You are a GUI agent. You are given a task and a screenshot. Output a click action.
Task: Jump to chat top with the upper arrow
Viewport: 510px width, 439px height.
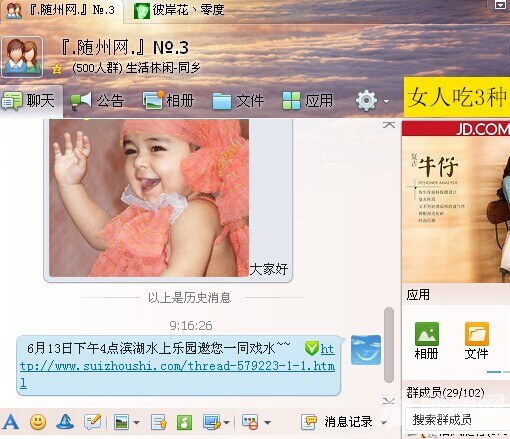389,125
